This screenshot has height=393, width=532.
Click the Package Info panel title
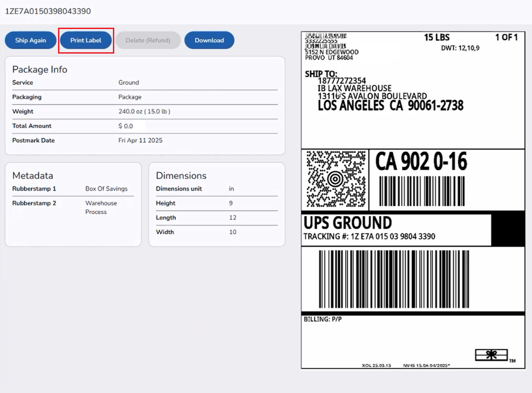[40, 70]
